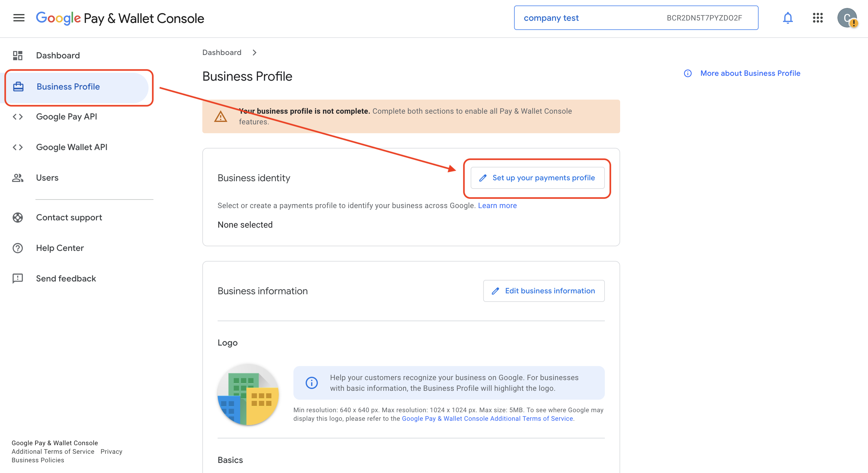Click Set up your payments profile button
Screen dimensions: 868x473
click(537, 178)
